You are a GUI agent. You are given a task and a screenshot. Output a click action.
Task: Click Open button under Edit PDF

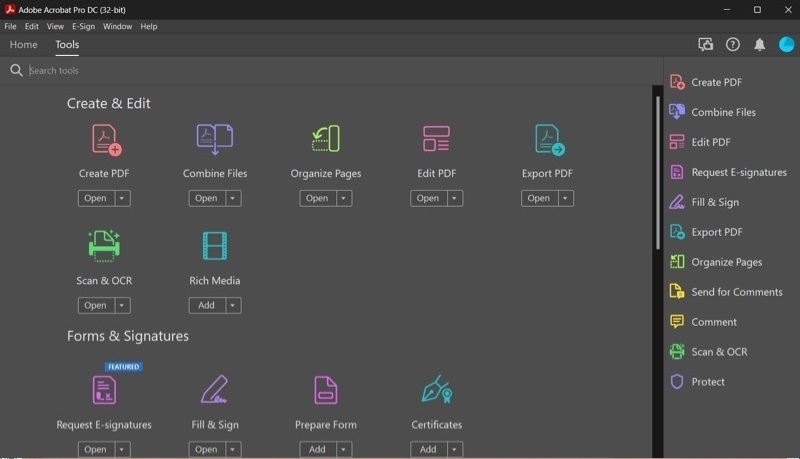[429, 198]
